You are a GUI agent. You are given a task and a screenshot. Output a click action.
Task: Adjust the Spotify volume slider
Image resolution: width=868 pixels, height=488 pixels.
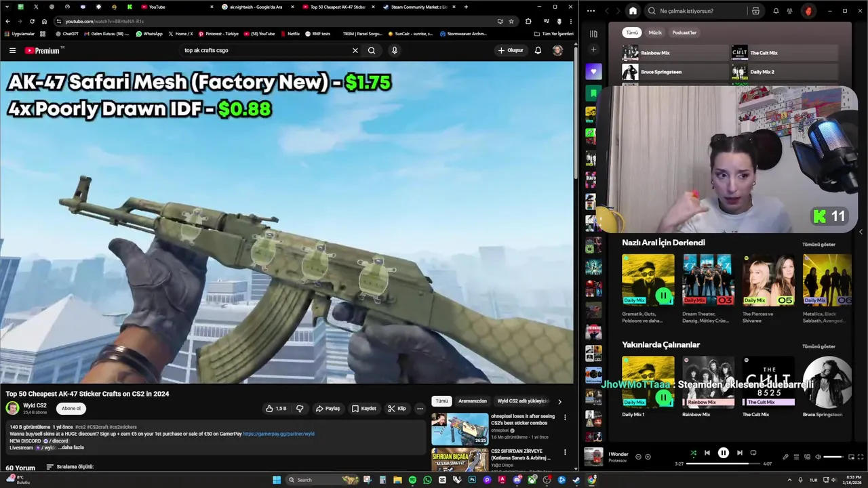(834, 457)
